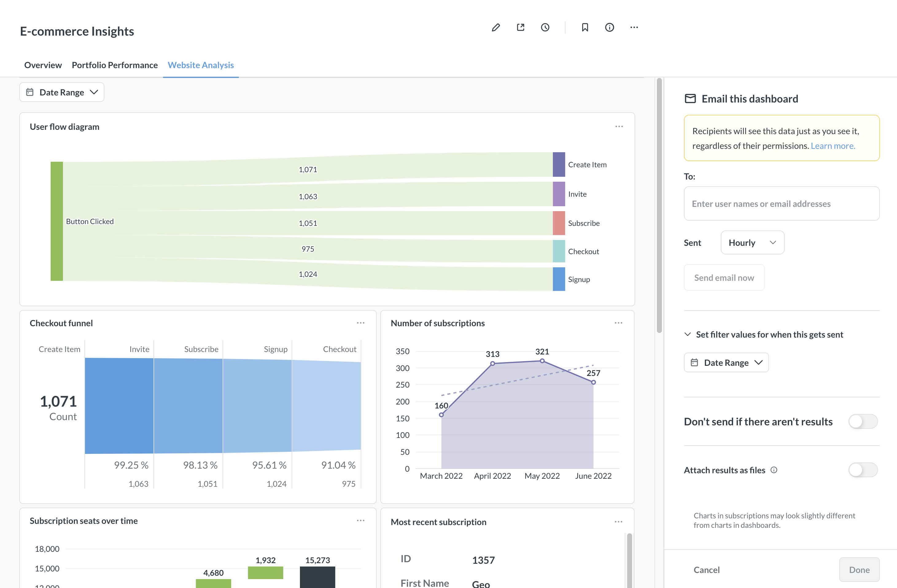Click the E-commerce Insights dashboard title
Image resolution: width=897 pixels, height=588 pixels.
(77, 31)
